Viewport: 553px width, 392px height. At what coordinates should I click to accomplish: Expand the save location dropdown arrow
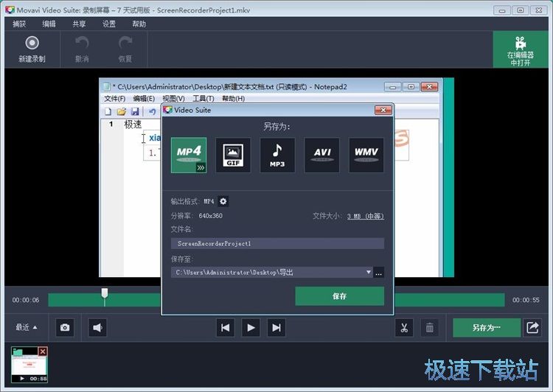pyautogui.click(x=368, y=272)
